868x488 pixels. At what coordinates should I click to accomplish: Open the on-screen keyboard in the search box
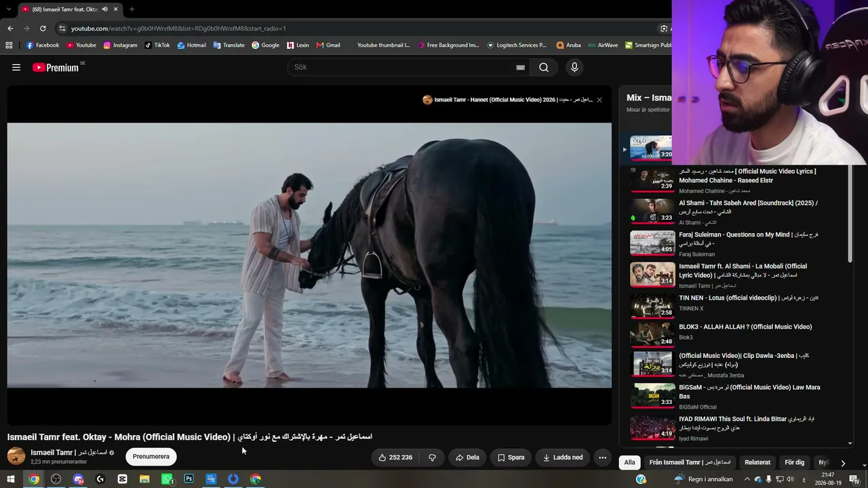[520, 67]
